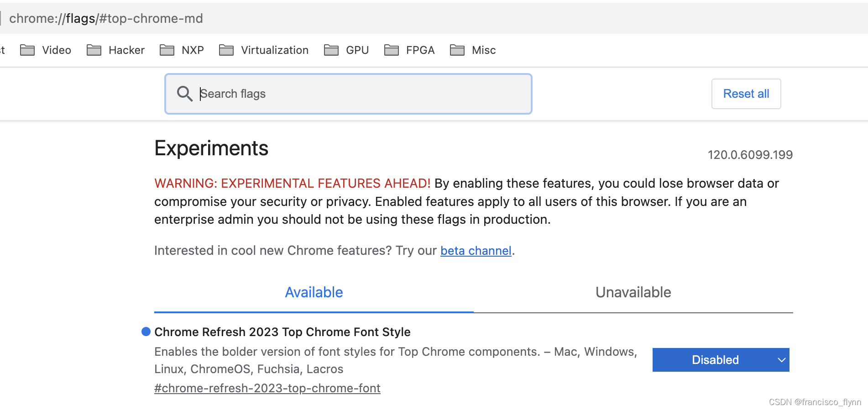The width and height of the screenshot is (868, 411).
Task: Click the blue dot beside the flag title
Action: (146, 332)
